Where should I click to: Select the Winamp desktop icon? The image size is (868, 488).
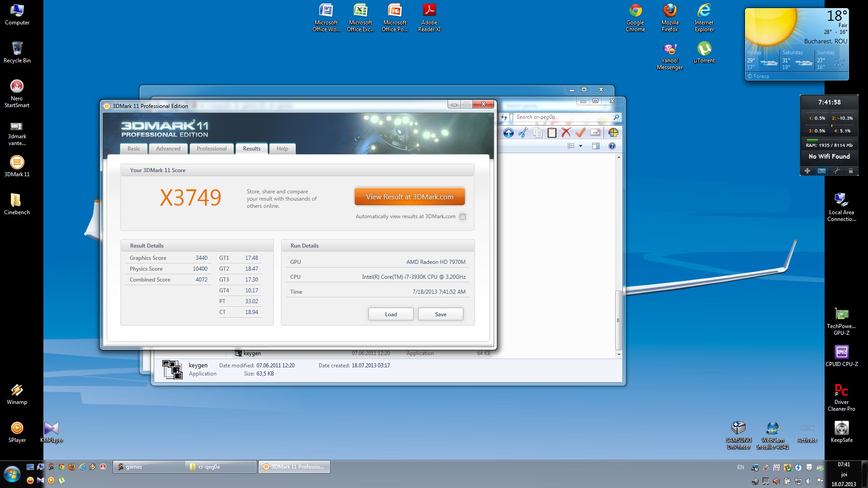(17, 394)
